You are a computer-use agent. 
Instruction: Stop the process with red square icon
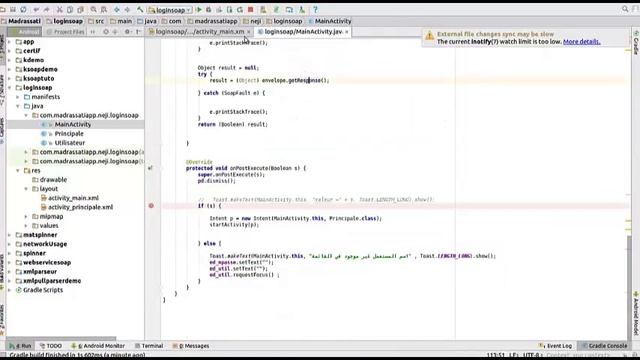[x=251, y=9]
